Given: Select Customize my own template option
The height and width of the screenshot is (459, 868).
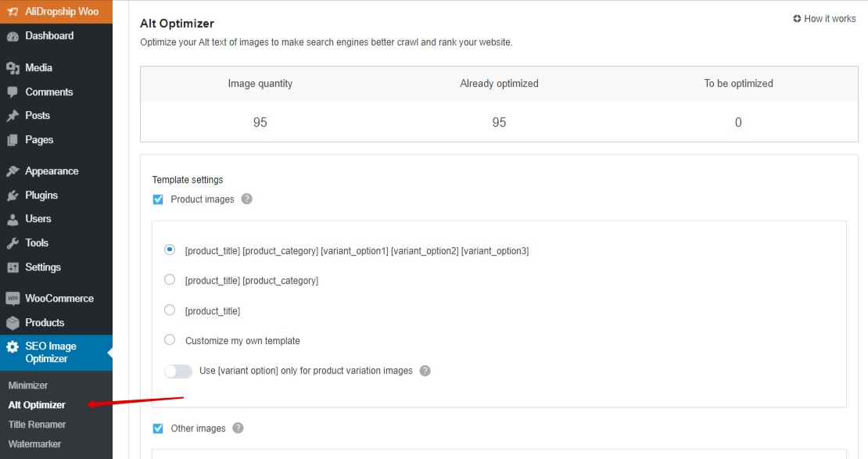Looking at the screenshot, I should (170, 340).
